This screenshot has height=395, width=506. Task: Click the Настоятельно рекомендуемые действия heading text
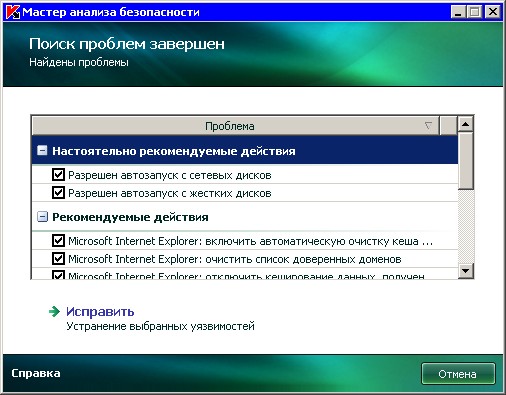[174, 151]
